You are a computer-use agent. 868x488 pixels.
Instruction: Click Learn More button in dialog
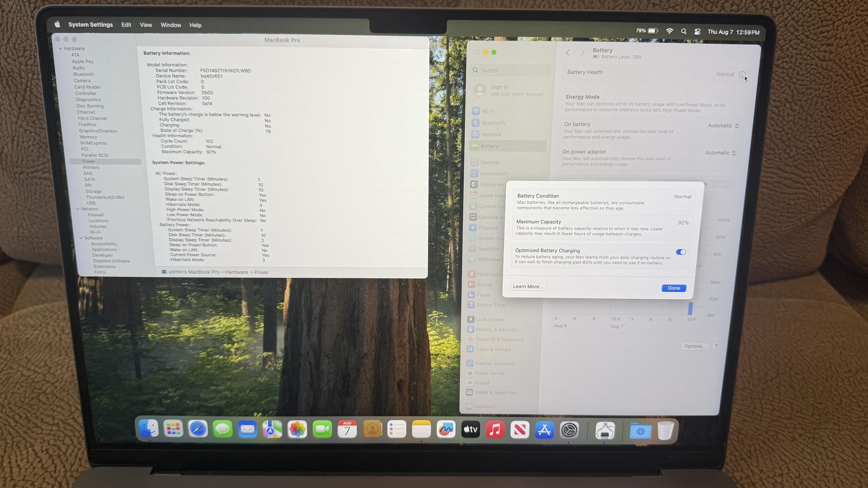click(528, 286)
